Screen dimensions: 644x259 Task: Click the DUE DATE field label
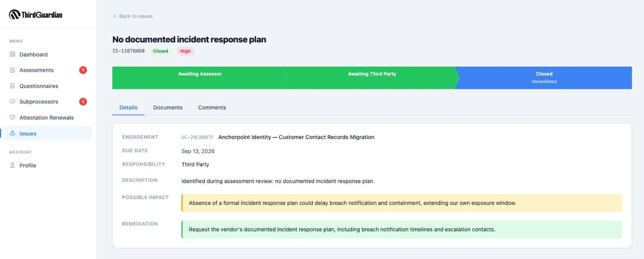pyautogui.click(x=135, y=150)
